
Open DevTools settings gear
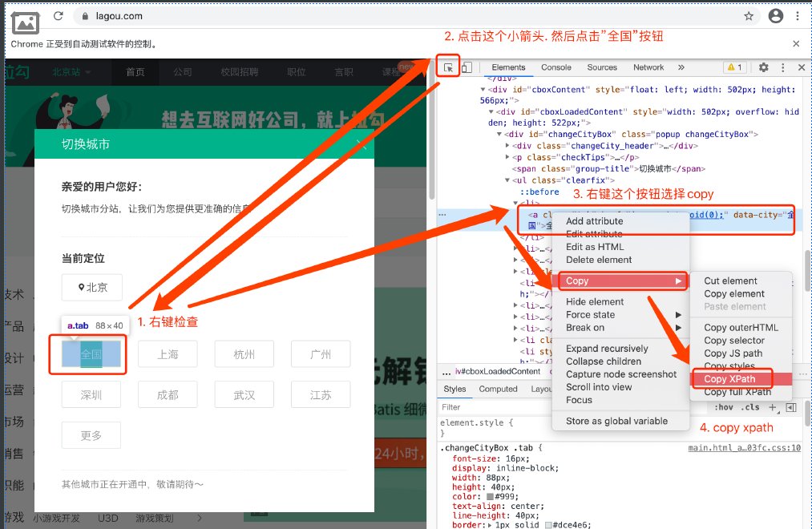763,67
